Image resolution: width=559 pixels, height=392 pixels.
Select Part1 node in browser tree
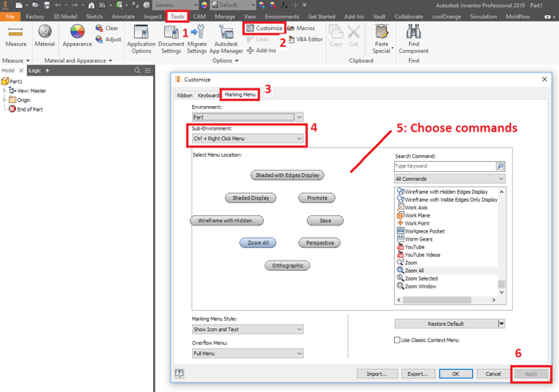click(x=12, y=81)
